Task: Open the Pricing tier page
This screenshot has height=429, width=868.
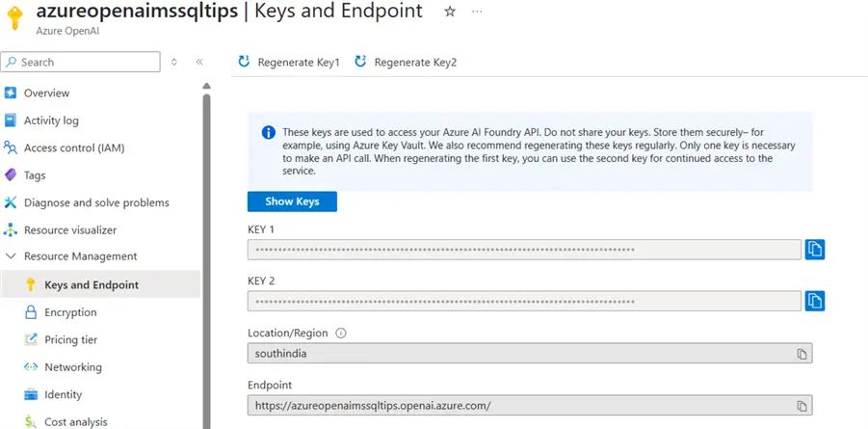Action: (x=71, y=339)
